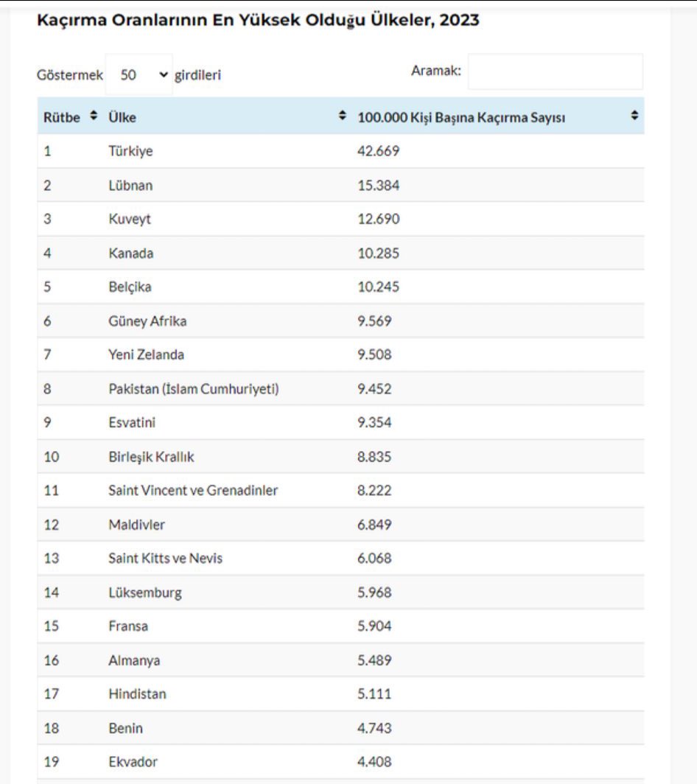Select the value 4.408
Viewport: 697px width, 784px height.
[x=374, y=762]
